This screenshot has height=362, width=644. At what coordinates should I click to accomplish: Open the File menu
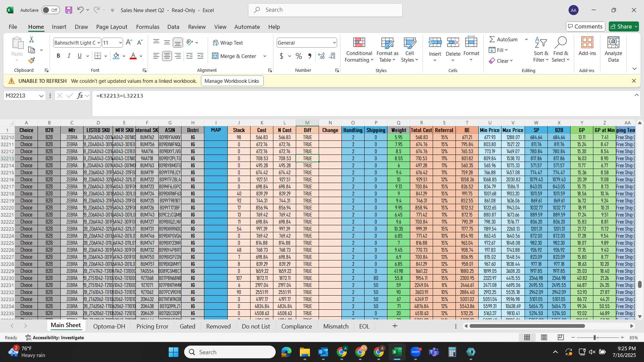pyautogui.click(x=13, y=27)
